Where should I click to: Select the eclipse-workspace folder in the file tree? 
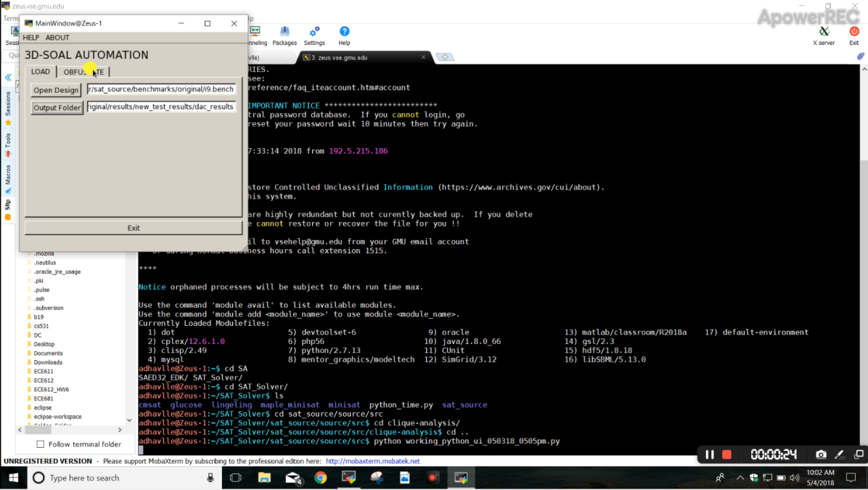[x=57, y=417]
